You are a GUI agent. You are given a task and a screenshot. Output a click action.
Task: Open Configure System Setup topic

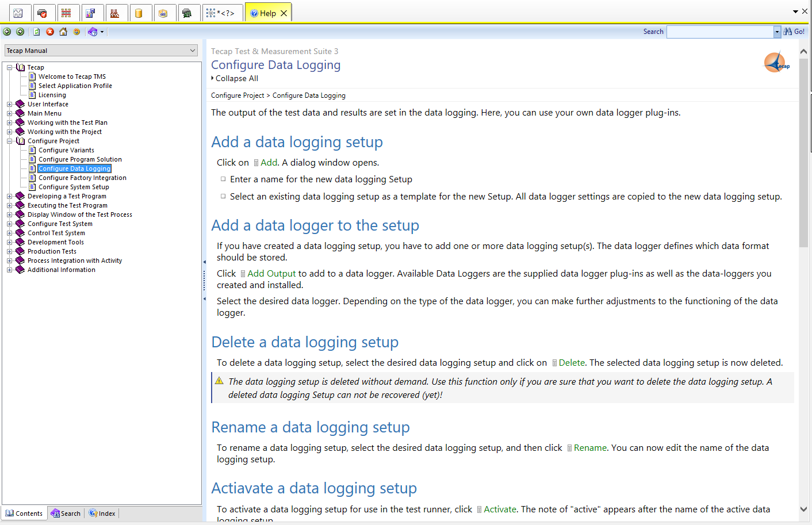(x=74, y=187)
